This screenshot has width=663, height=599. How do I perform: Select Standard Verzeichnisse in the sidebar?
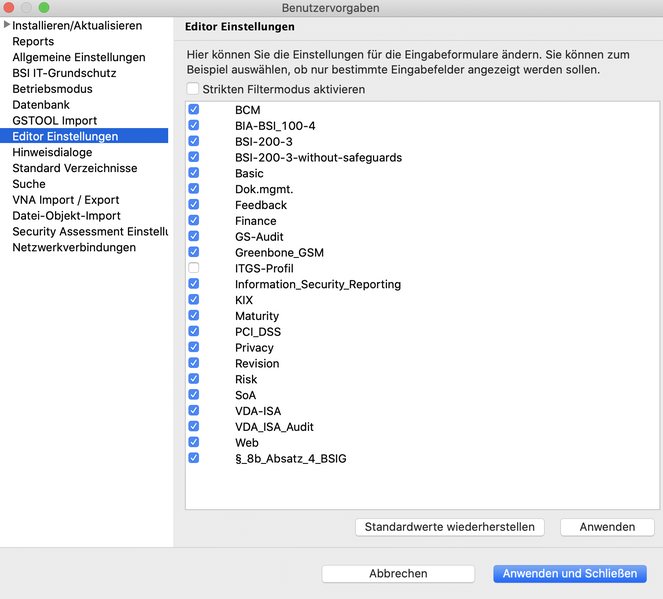click(75, 168)
